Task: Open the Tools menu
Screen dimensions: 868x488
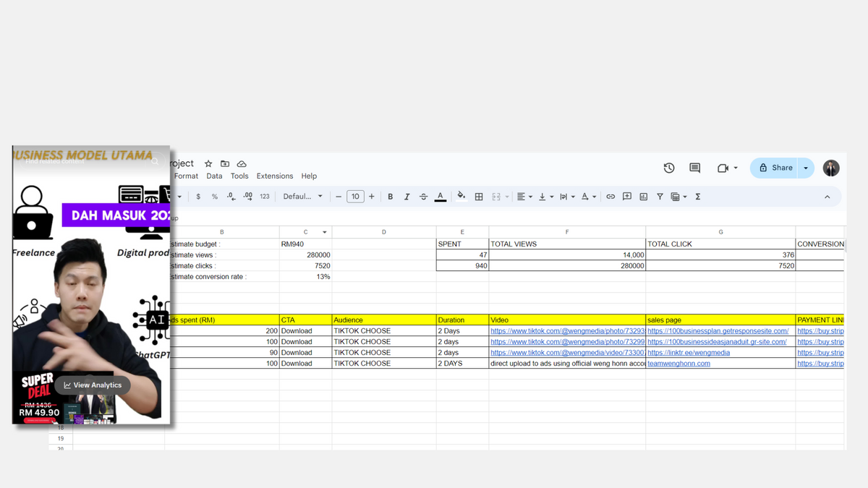Action: point(239,176)
